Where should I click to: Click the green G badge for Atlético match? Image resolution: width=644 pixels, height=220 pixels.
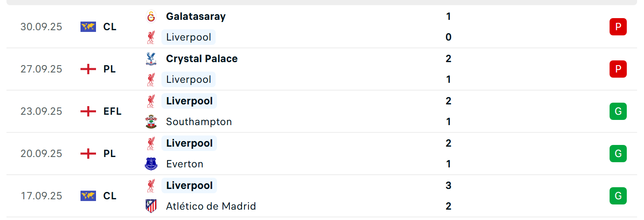[618, 196]
